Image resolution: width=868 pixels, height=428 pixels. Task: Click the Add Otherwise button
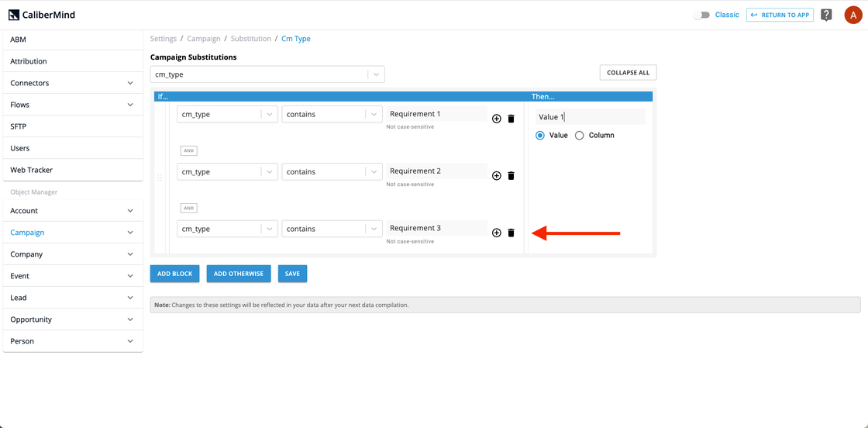239,274
